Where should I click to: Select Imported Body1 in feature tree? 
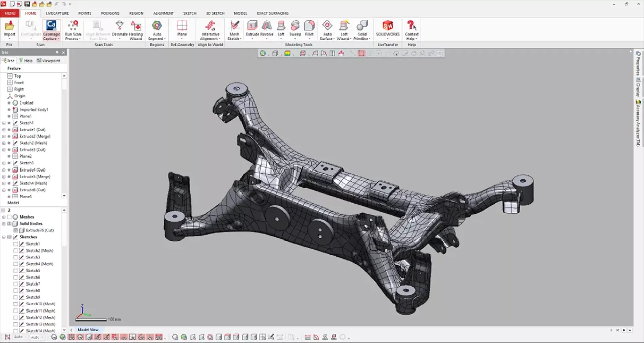tap(34, 110)
